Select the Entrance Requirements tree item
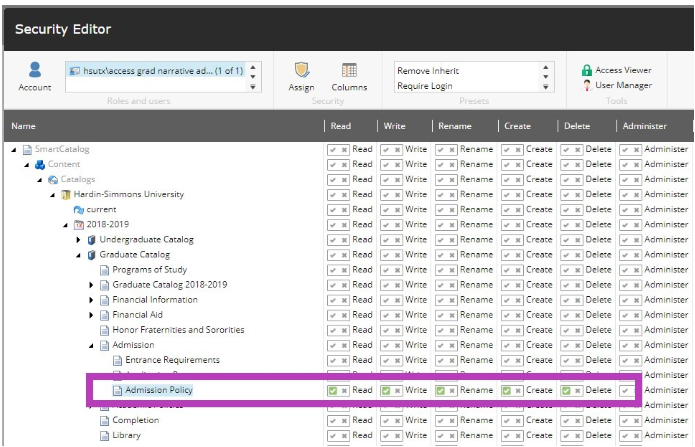Image resolution: width=695 pixels, height=447 pixels. pos(172,360)
